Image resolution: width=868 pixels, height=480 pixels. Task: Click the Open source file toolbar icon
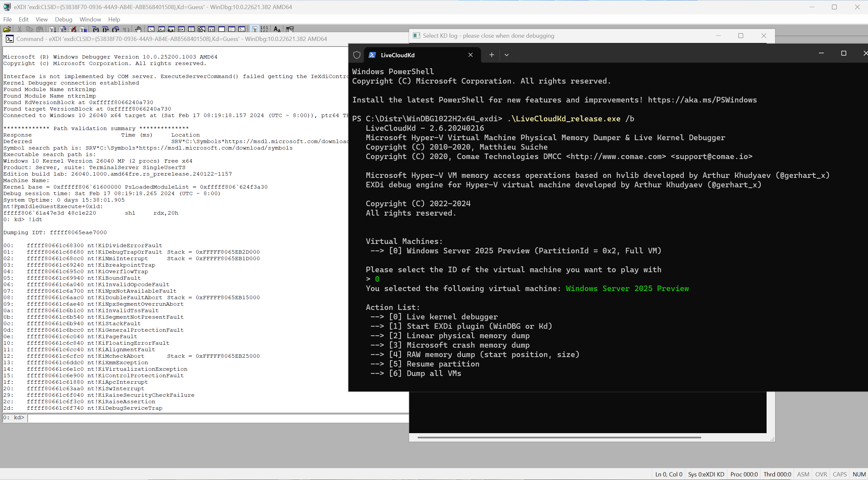[7, 29]
